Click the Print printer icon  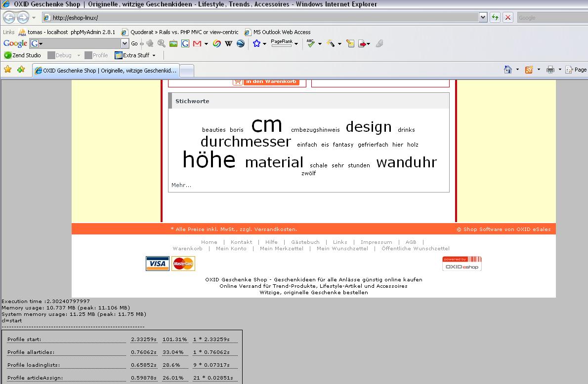click(550, 70)
